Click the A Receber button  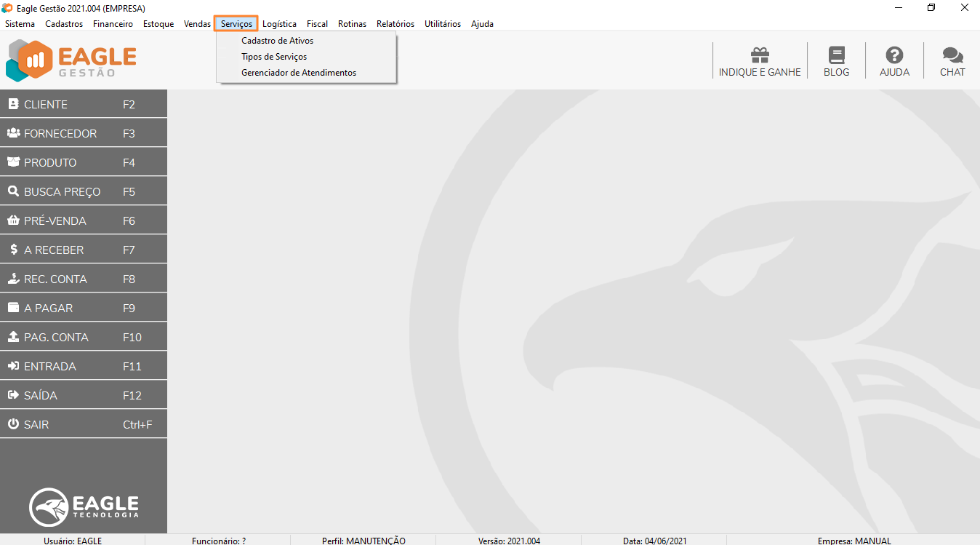[83, 250]
